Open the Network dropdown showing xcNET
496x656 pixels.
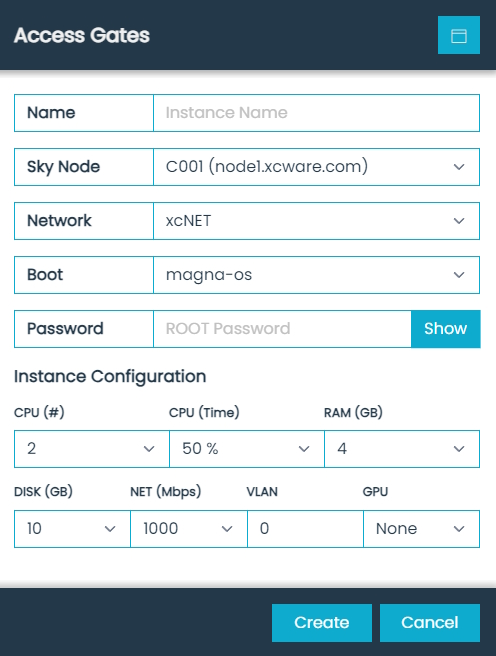316,221
